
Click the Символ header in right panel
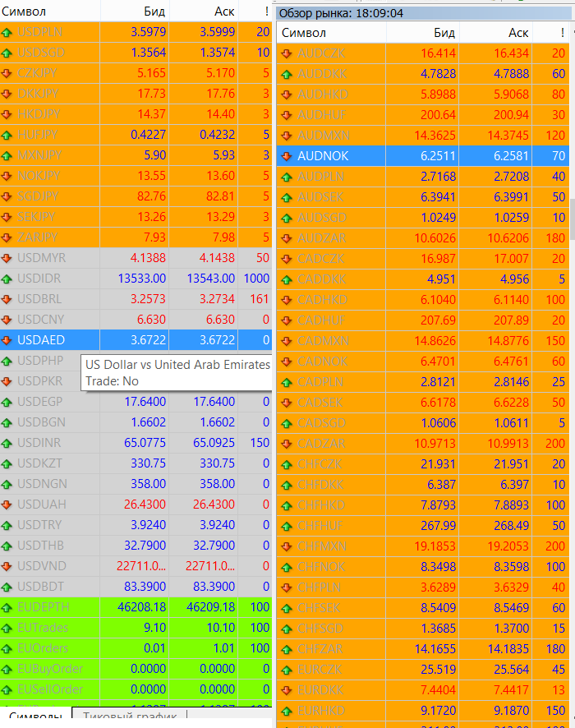[331, 33]
